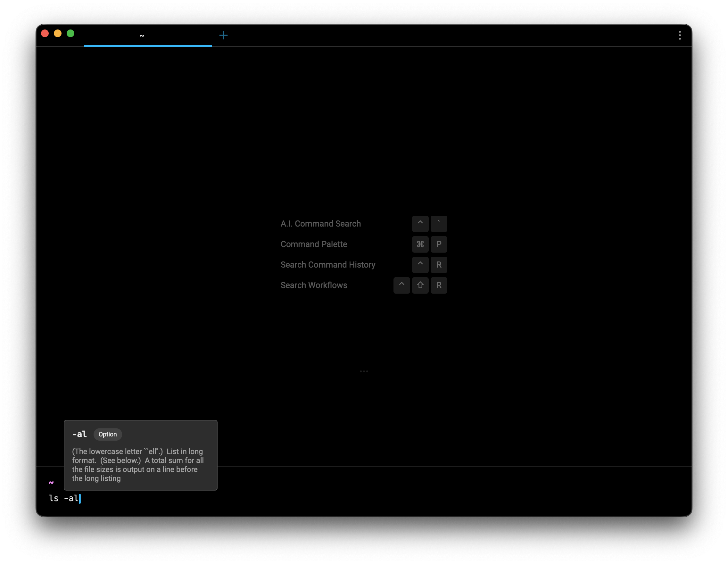
Task: Click the R key icon beside Search Command History
Action: coord(439,265)
